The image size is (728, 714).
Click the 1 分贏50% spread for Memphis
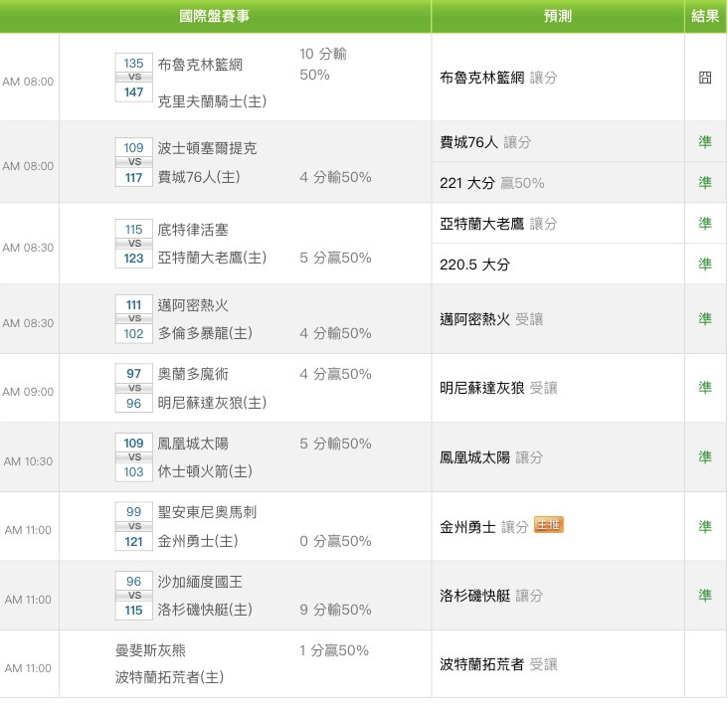[x=334, y=650]
